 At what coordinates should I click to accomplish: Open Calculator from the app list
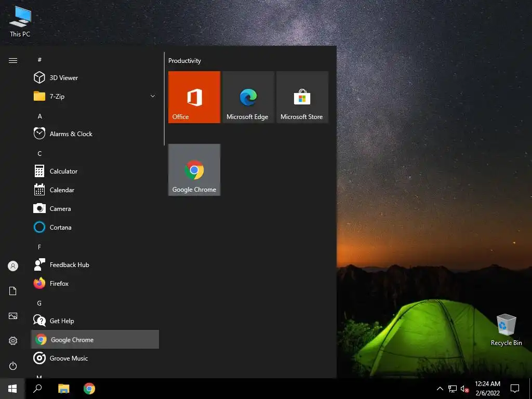[x=95, y=171]
